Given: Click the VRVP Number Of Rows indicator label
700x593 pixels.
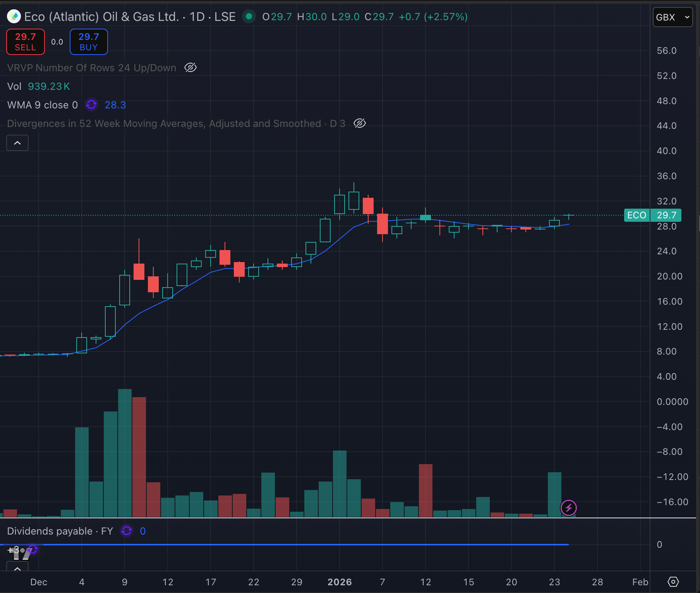Looking at the screenshot, I should [x=91, y=68].
